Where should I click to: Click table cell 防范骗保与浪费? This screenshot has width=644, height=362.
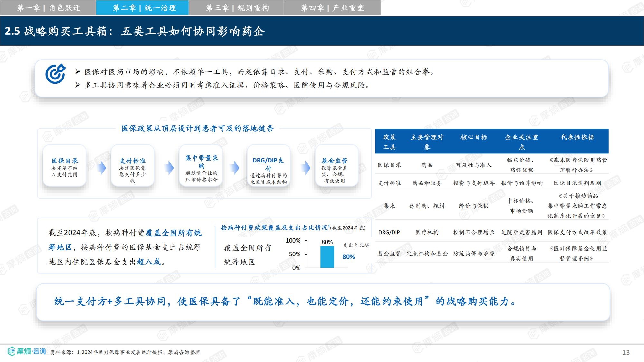click(x=474, y=254)
